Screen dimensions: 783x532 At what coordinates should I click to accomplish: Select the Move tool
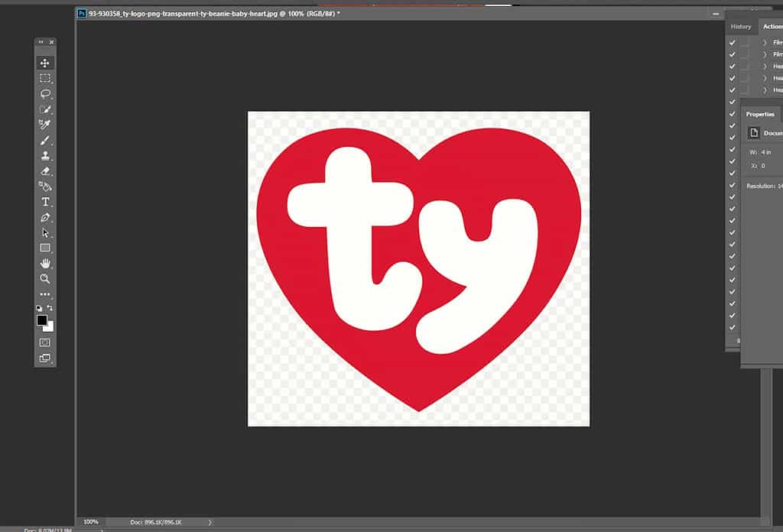click(45, 63)
